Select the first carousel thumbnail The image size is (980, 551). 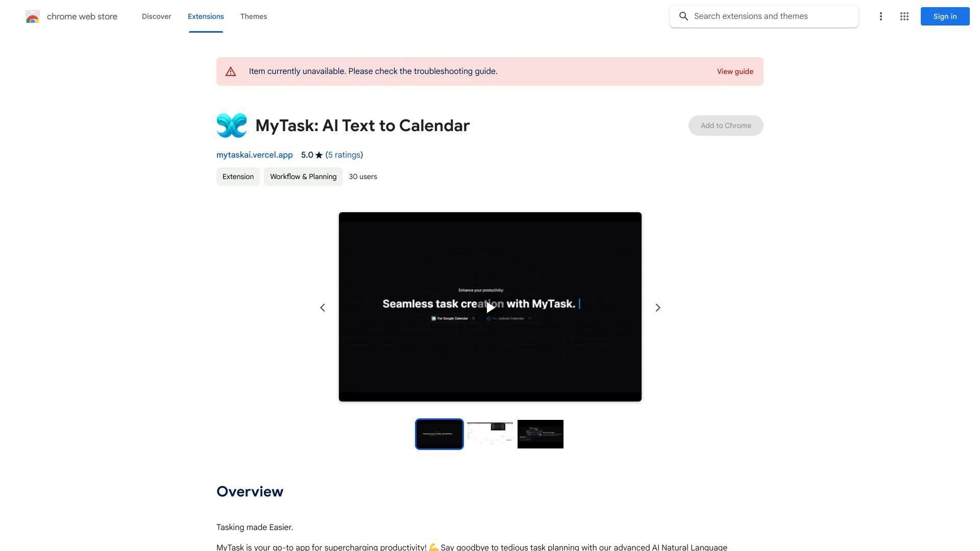point(439,433)
